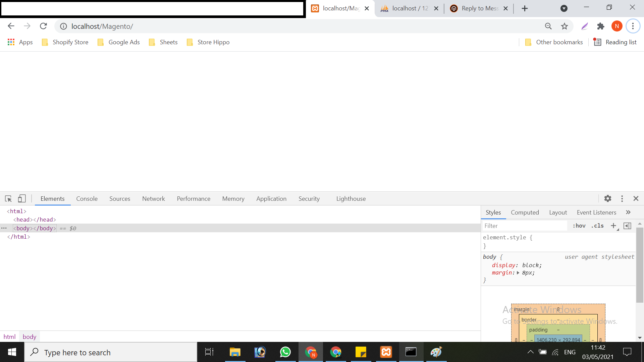
Task: Toggle the computed styles sidebar icon
Action: click(x=627, y=226)
